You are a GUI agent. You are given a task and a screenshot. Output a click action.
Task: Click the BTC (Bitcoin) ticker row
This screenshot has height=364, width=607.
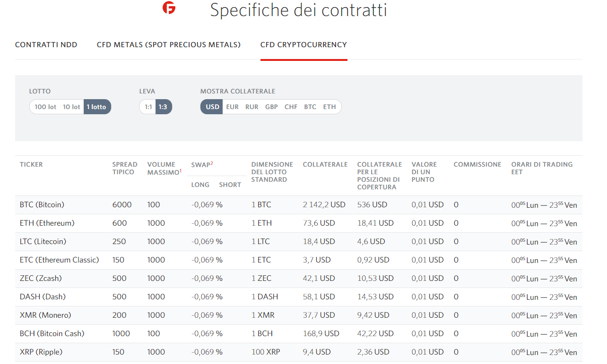[298, 205]
